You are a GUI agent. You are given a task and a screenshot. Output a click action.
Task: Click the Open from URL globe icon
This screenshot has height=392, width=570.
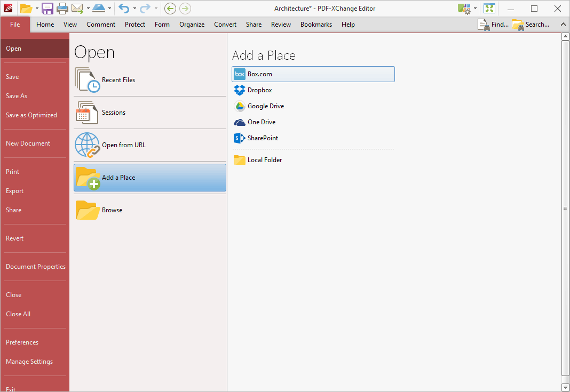[x=87, y=145]
